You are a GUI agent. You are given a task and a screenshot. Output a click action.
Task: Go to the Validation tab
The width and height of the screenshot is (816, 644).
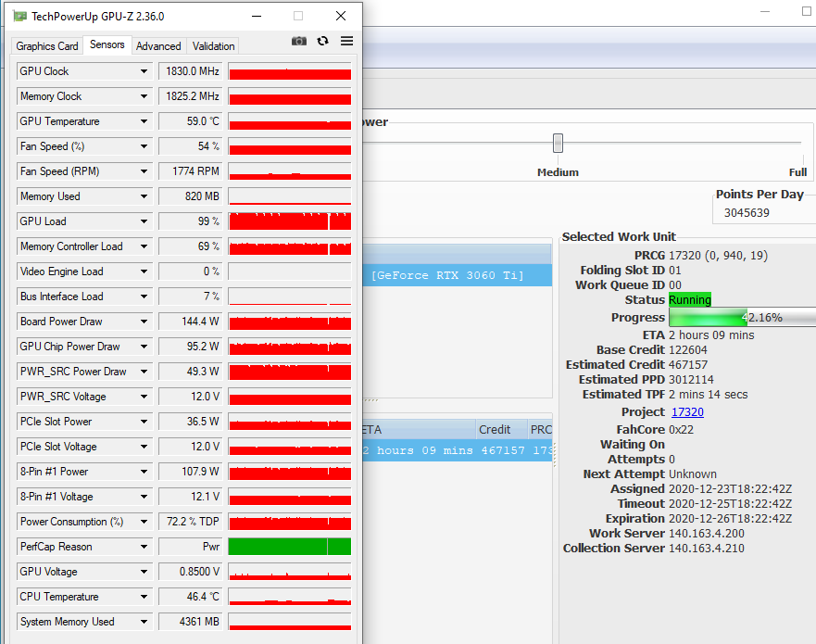pos(213,45)
